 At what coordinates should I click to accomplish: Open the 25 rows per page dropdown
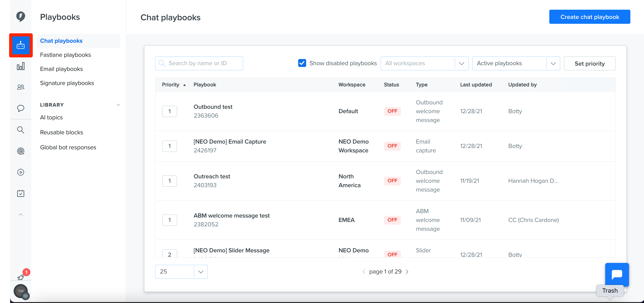pyautogui.click(x=181, y=272)
